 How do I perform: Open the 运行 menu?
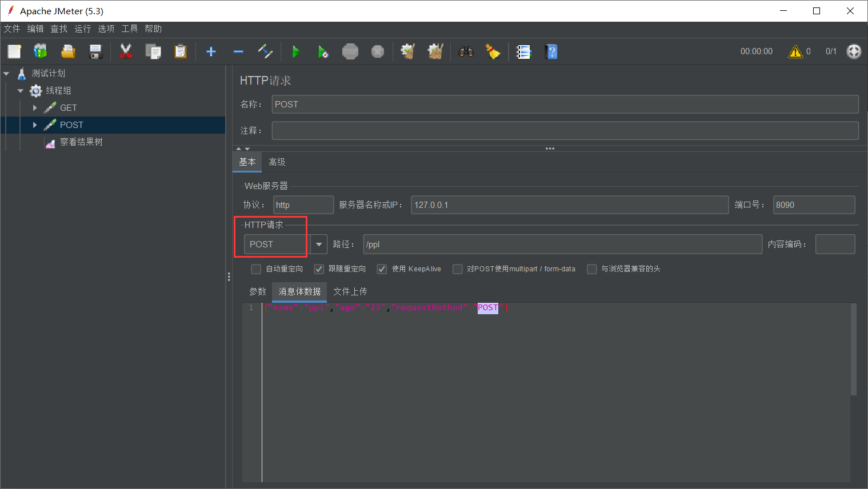[83, 29]
